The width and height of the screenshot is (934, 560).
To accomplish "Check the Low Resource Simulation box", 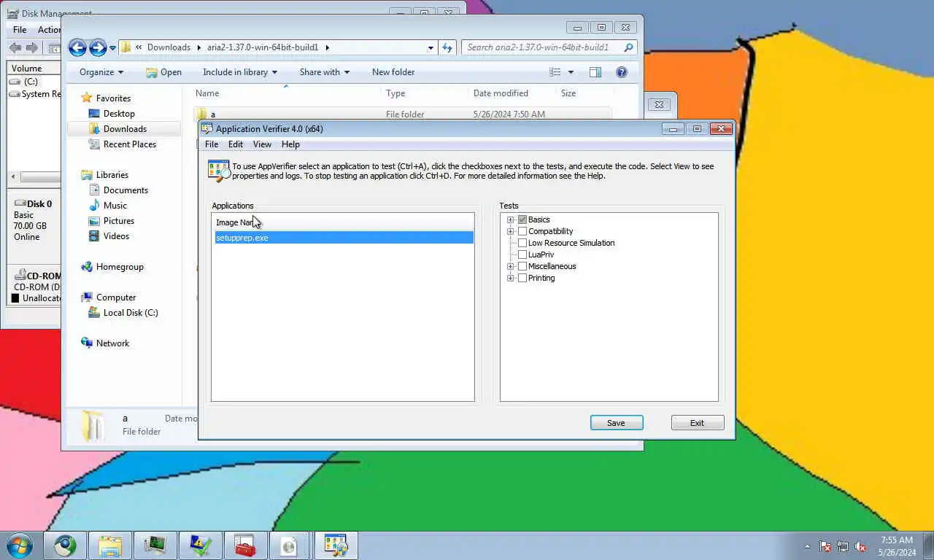I will pos(522,243).
